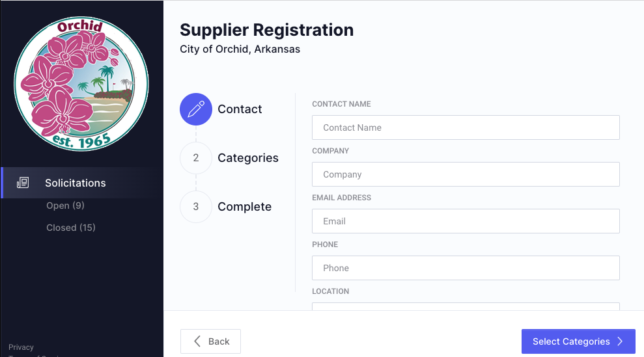Viewport: 644px width, 357px height.
Task: Select the Contact step label
Action: 240,109
